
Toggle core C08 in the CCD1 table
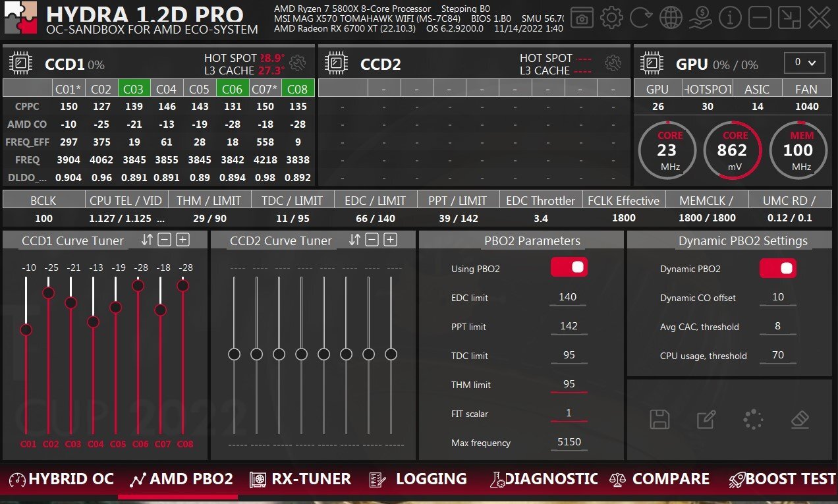tap(298, 88)
